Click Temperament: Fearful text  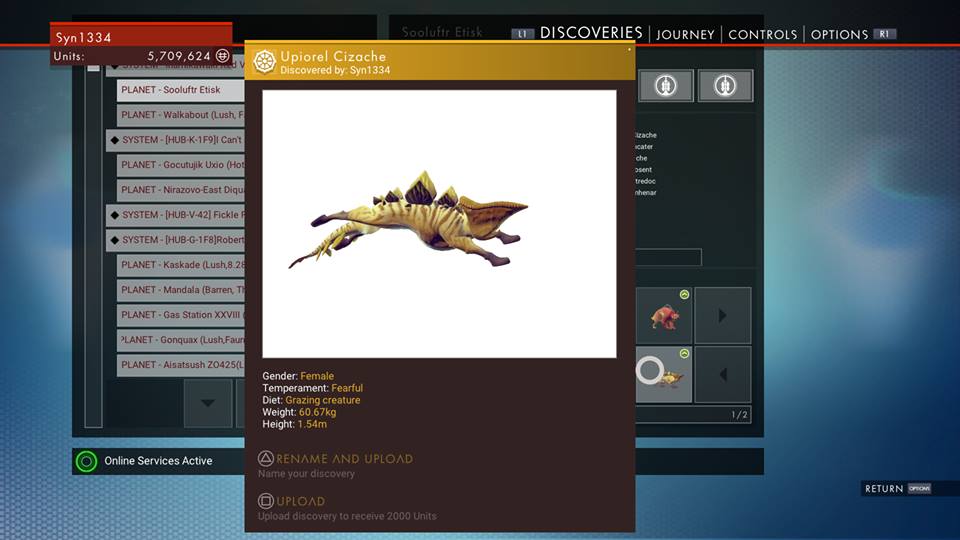click(312, 388)
